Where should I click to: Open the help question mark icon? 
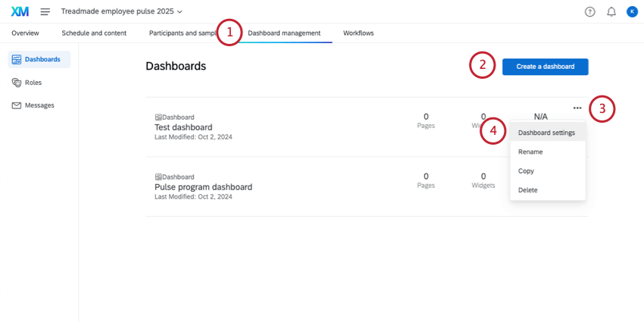click(x=590, y=11)
